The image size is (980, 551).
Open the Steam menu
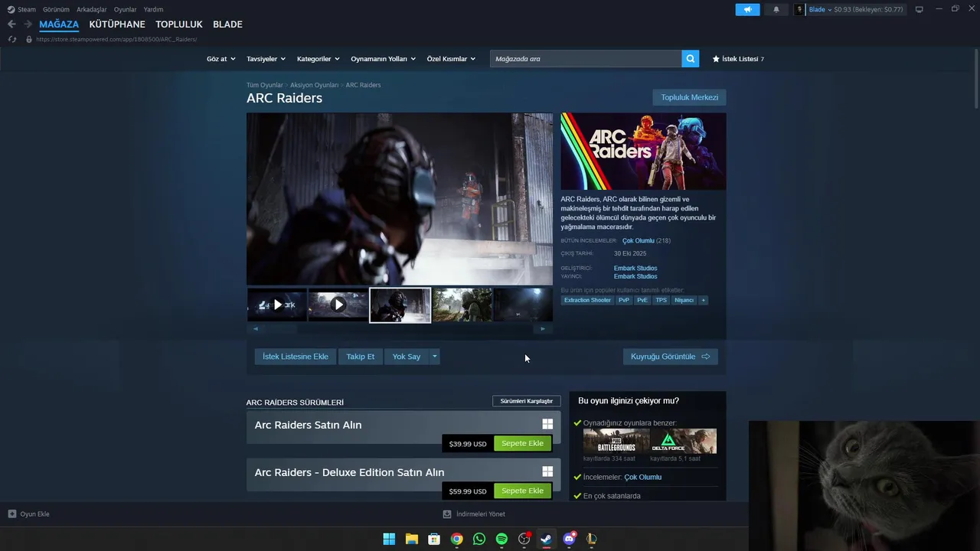click(21, 9)
